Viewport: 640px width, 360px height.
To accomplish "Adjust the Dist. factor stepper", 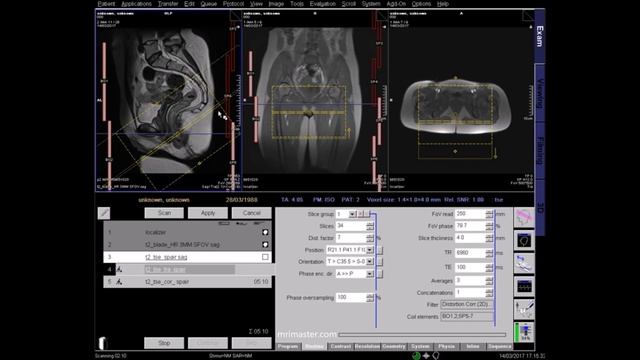I will coord(370,238).
